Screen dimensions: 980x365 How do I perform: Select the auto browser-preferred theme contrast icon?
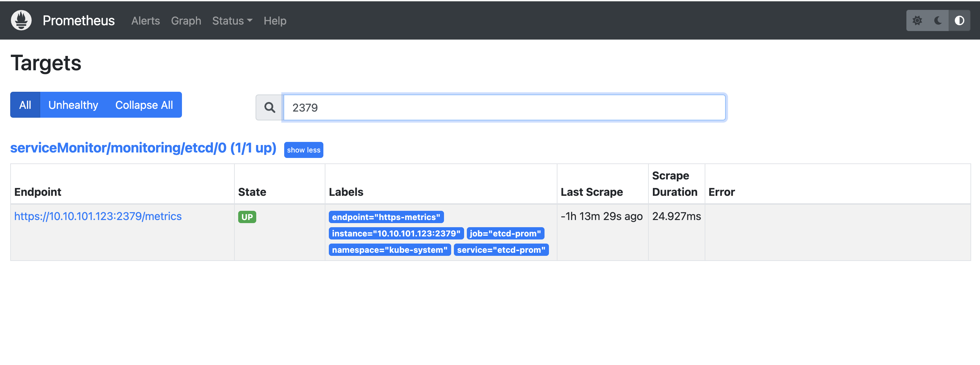(959, 20)
